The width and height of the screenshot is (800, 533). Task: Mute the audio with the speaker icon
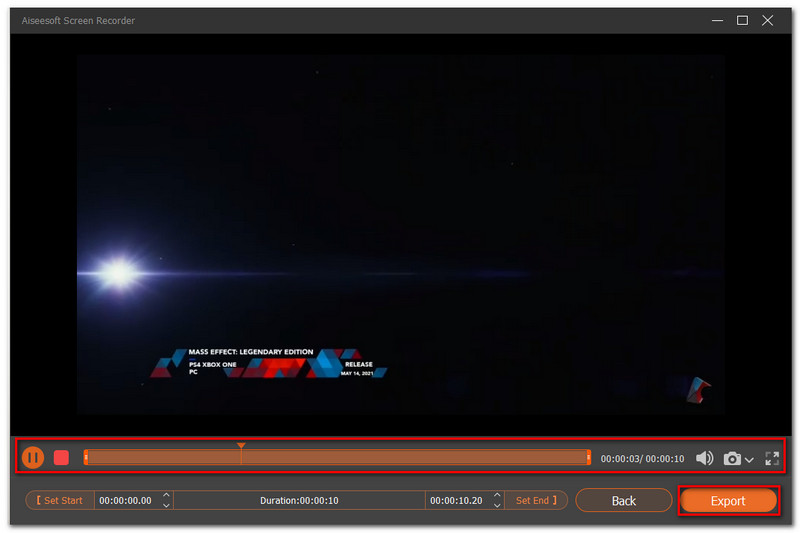click(705, 458)
